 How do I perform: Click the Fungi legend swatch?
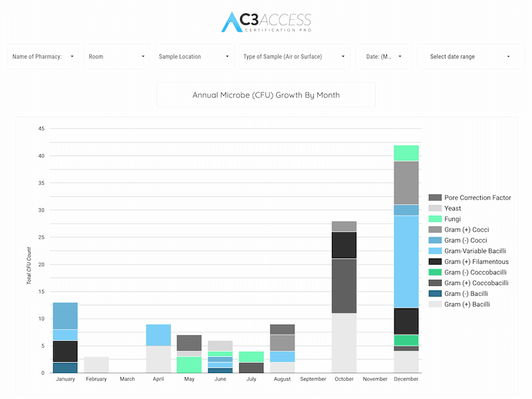(435, 219)
